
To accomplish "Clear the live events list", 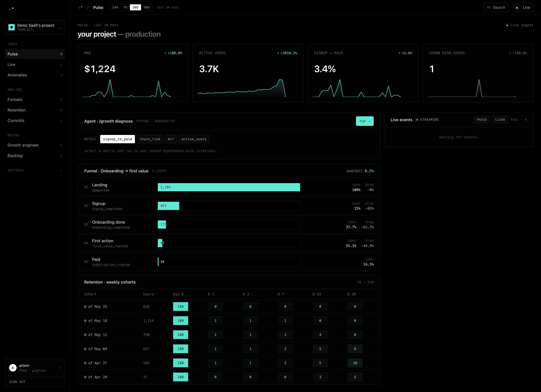I will [x=500, y=120].
